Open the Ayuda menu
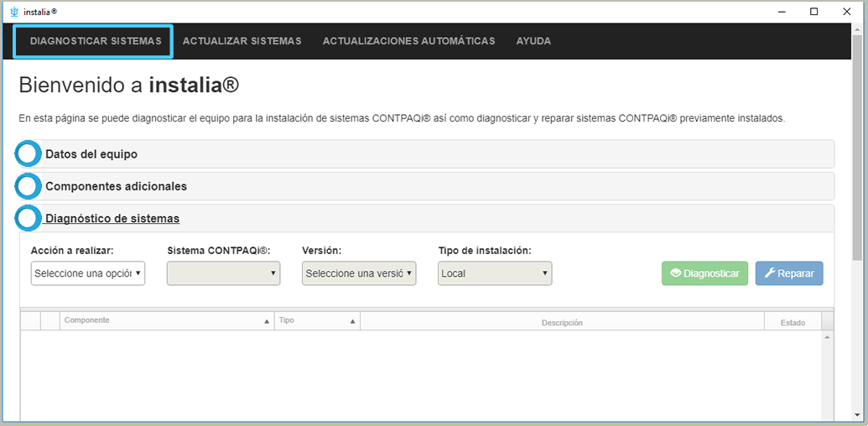 [x=533, y=41]
